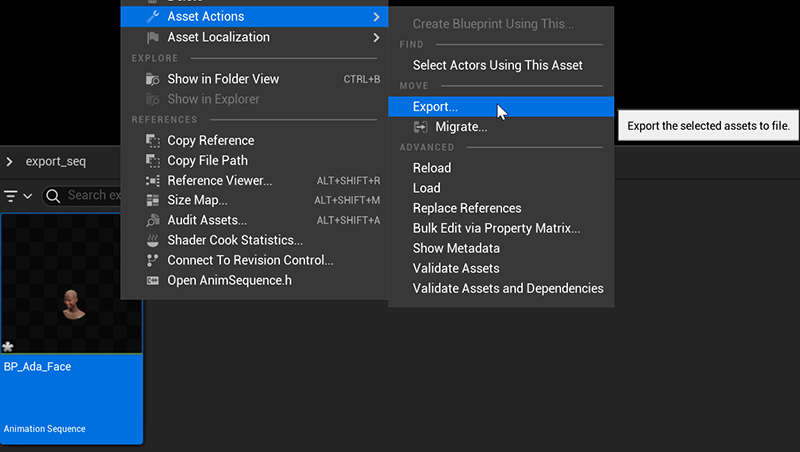The height and width of the screenshot is (452, 800).
Task: Choose Copy Reference from the menu
Action: point(254,140)
